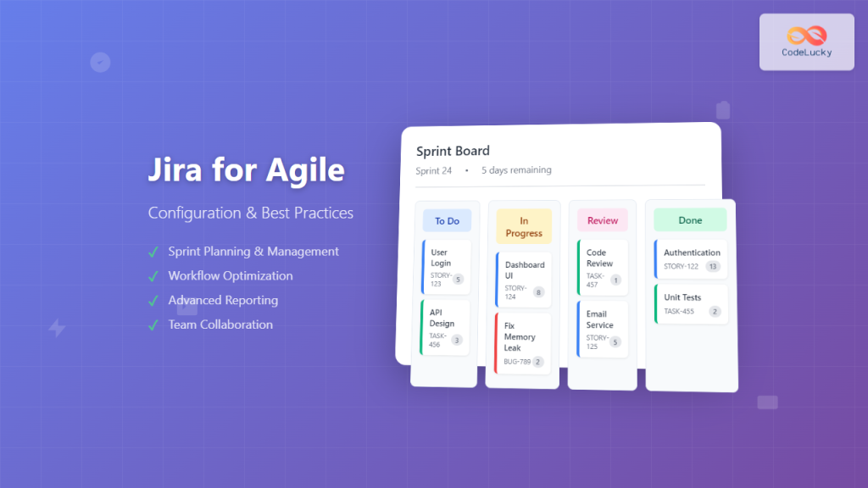Check off the Team Collaboration item
This screenshot has height=488, width=868.
pos(153,324)
